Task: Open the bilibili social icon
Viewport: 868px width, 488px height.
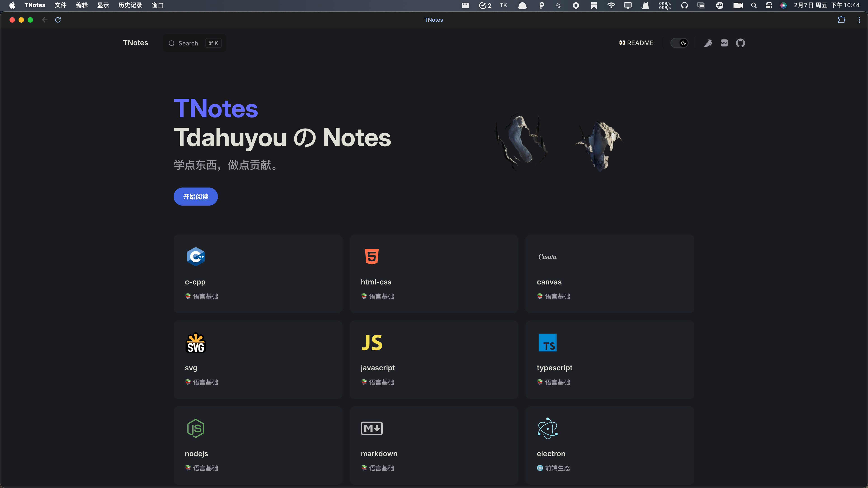Action: click(724, 43)
